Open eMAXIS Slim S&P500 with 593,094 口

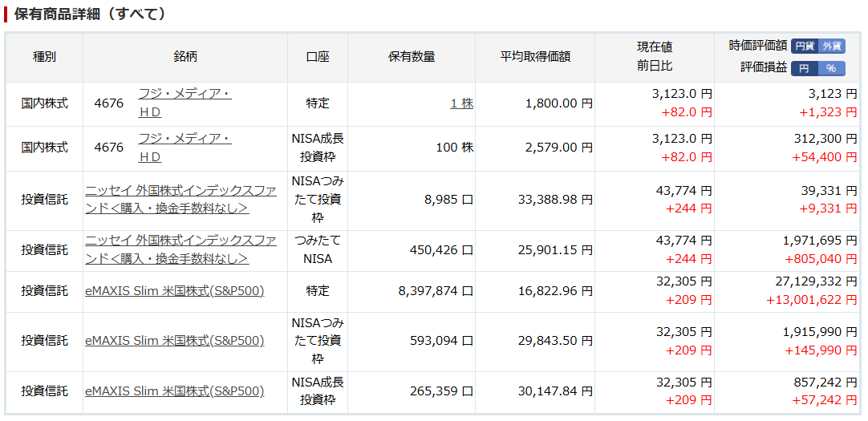click(174, 341)
